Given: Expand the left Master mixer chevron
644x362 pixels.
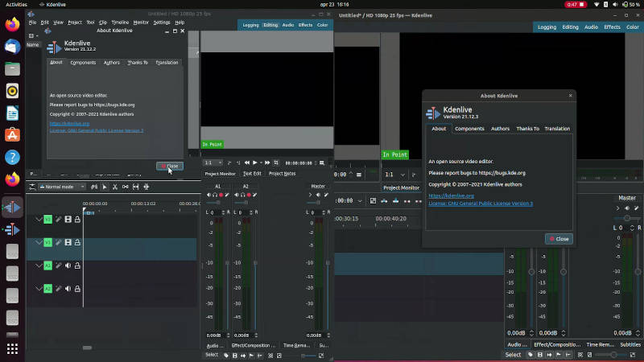Looking at the screenshot, I should tap(310, 195).
